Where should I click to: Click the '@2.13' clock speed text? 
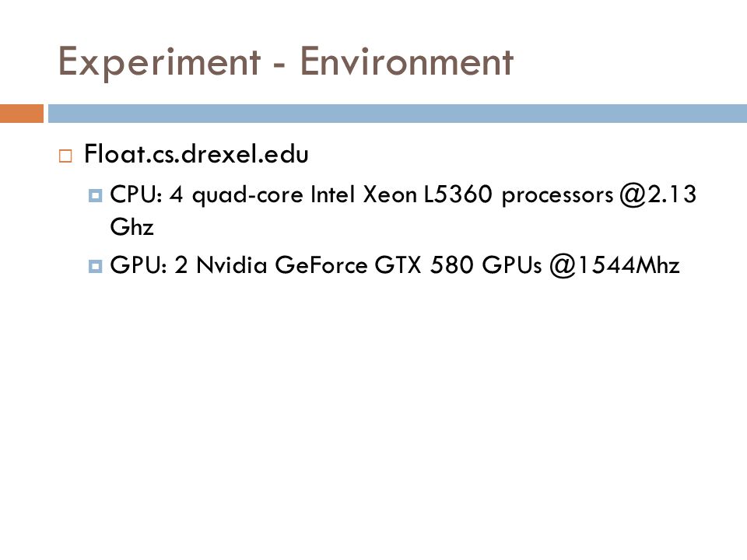(658, 194)
